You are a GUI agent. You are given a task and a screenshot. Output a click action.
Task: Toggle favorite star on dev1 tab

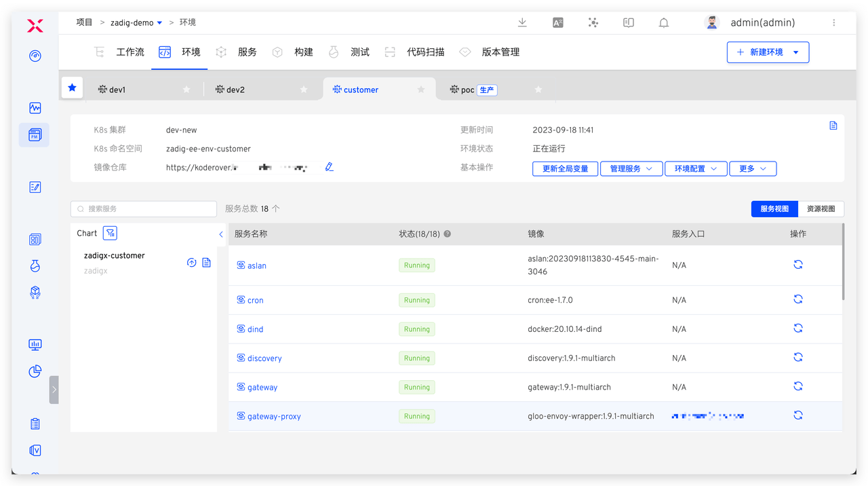coord(186,90)
